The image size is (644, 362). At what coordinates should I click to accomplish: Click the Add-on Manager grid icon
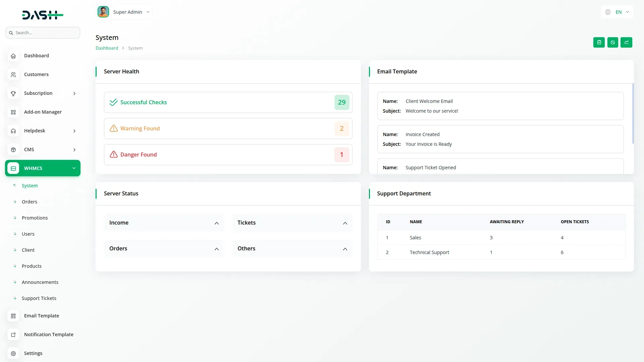point(13,112)
